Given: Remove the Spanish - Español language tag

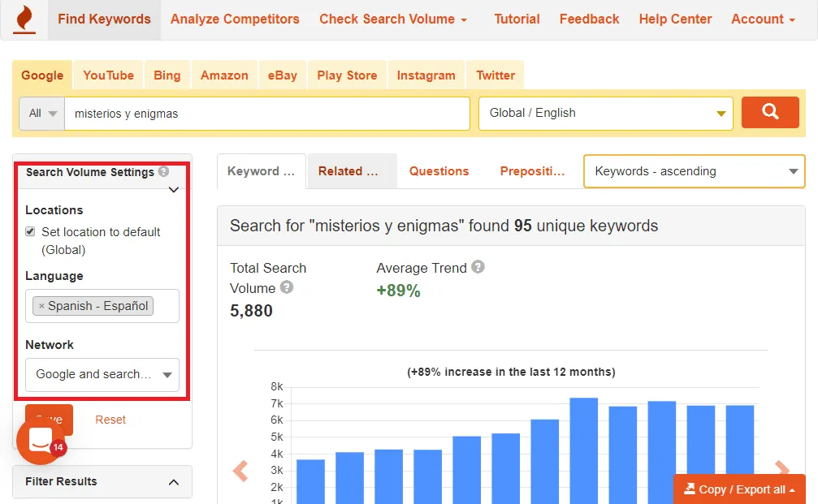Looking at the screenshot, I should (x=41, y=306).
